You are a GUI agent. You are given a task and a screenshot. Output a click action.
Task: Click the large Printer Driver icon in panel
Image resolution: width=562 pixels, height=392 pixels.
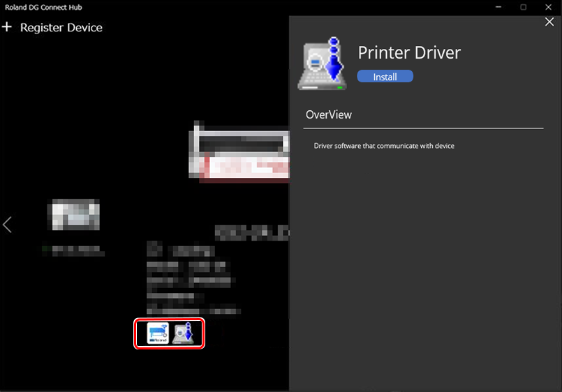tap(323, 65)
